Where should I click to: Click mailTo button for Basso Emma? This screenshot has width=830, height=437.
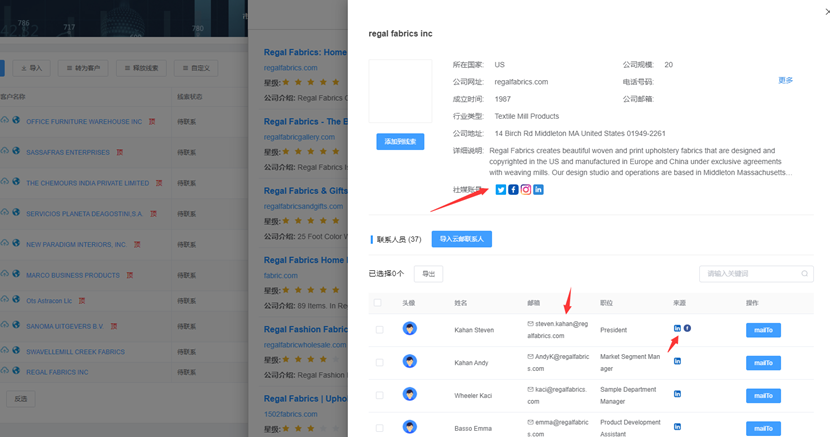(763, 429)
